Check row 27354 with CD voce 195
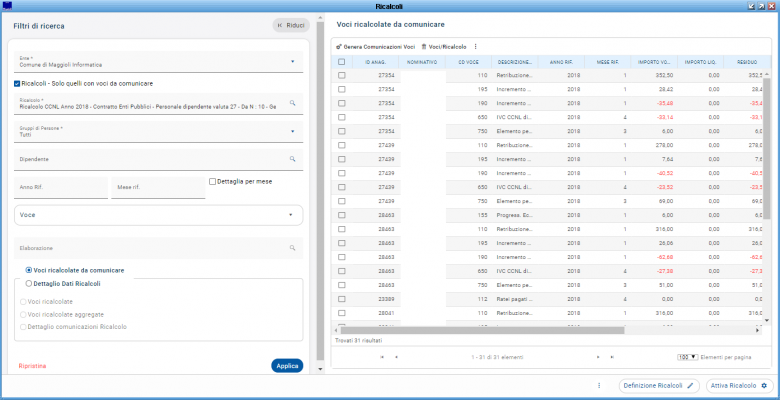This screenshot has width=780, height=400. [341, 90]
